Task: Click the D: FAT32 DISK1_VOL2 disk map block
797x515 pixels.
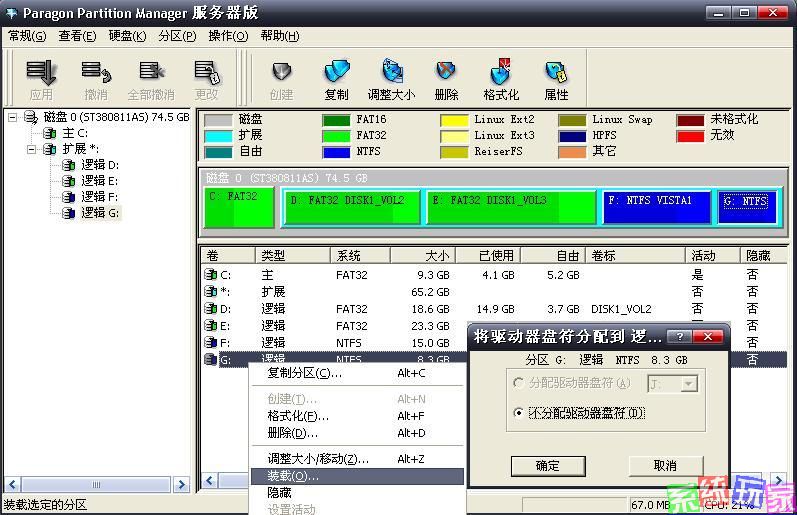Action: [352, 207]
